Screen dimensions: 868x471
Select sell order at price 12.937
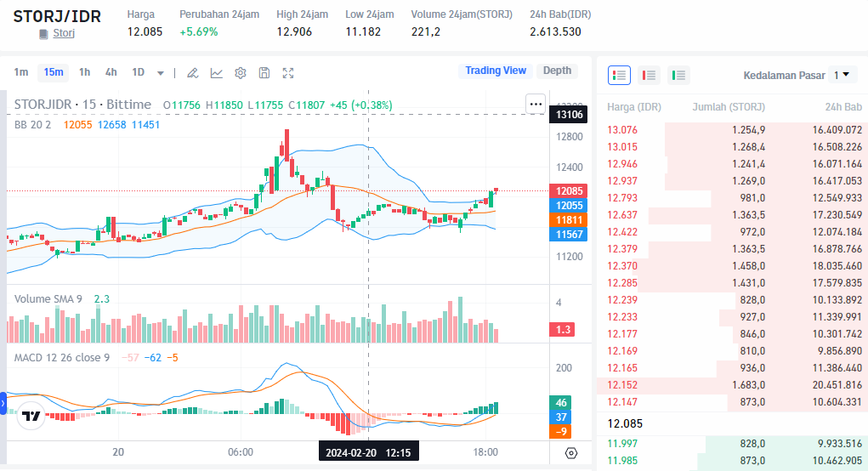coord(732,181)
